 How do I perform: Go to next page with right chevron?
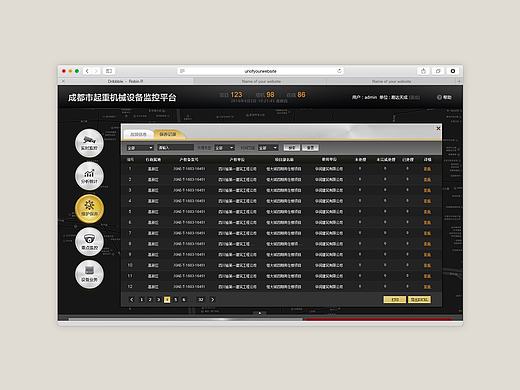click(212, 300)
